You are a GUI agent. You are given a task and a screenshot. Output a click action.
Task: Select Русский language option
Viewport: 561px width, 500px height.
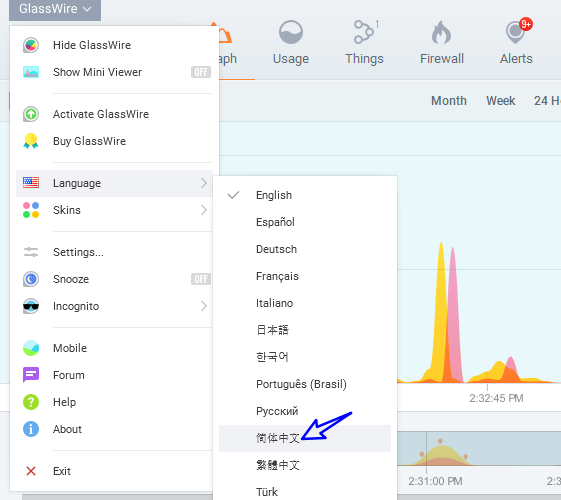305,411
